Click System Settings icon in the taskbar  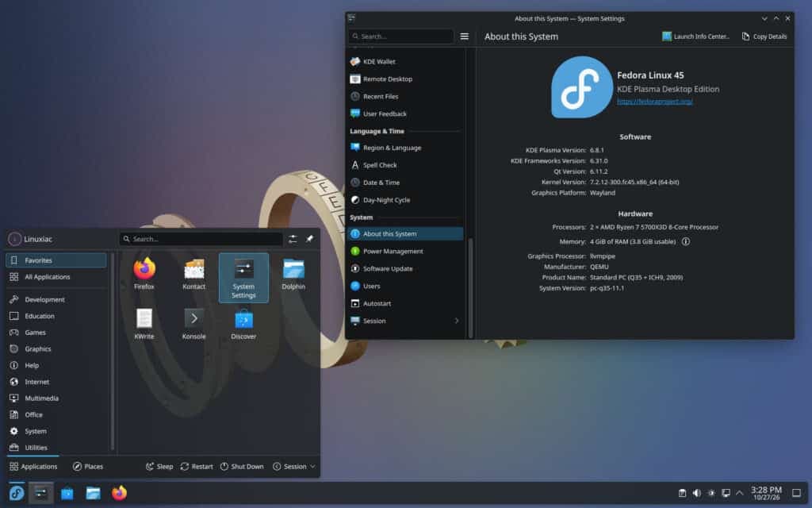click(41, 492)
